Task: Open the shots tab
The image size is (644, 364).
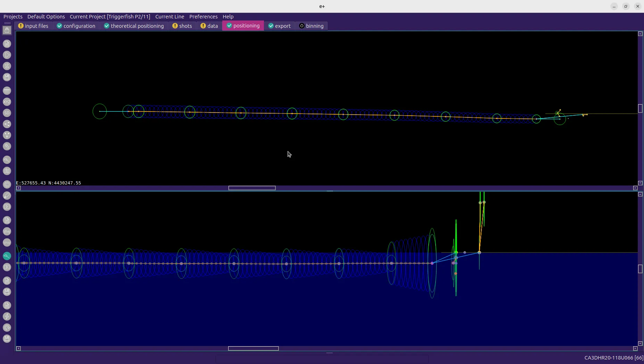Action: pos(182,26)
